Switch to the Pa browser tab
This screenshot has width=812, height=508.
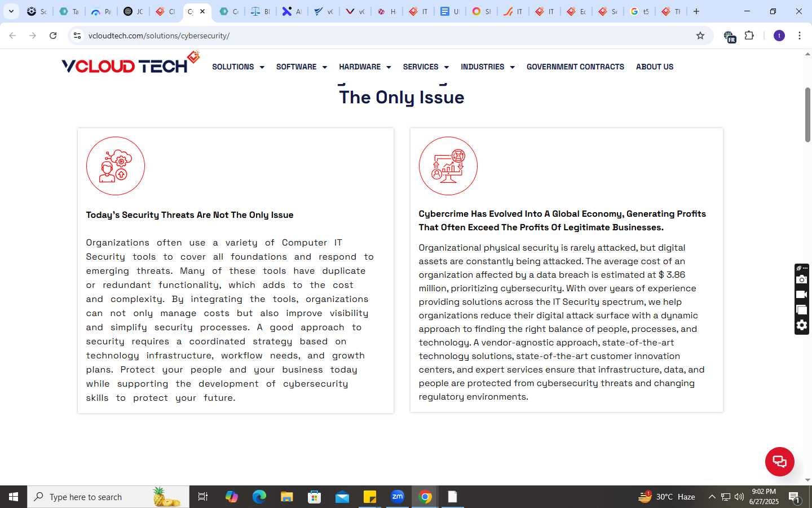(101, 11)
